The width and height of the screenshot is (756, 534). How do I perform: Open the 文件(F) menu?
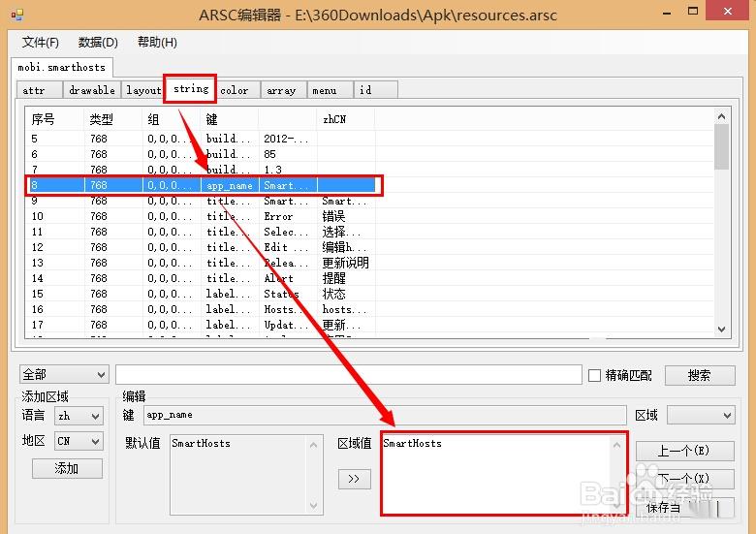coord(41,43)
